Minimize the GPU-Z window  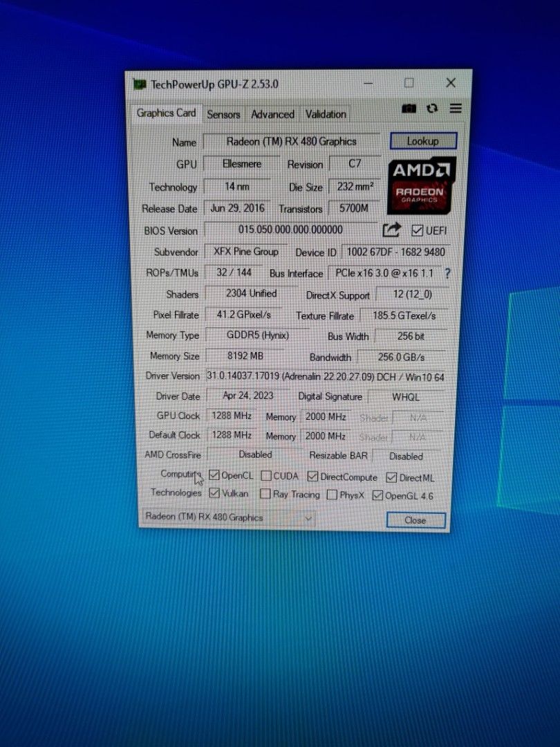(368, 84)
